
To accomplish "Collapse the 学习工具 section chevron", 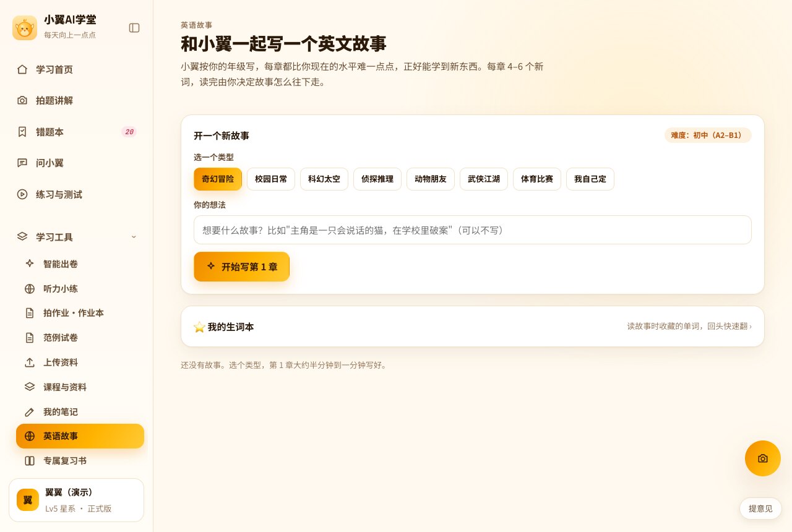I will (x=134, y=237).
